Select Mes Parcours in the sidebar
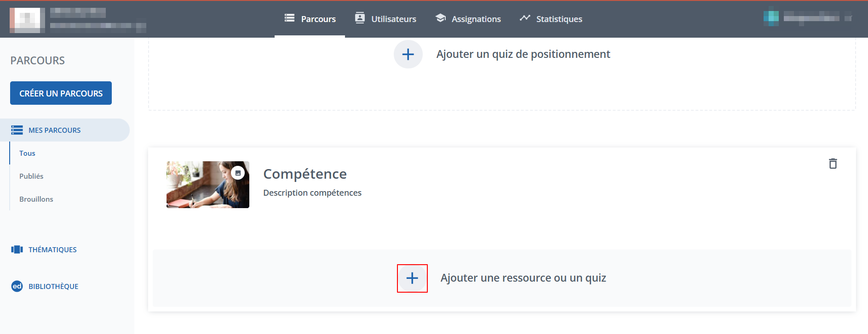Image resolution: width=868 pixels, height=334 pixels. tap(64, 130)
